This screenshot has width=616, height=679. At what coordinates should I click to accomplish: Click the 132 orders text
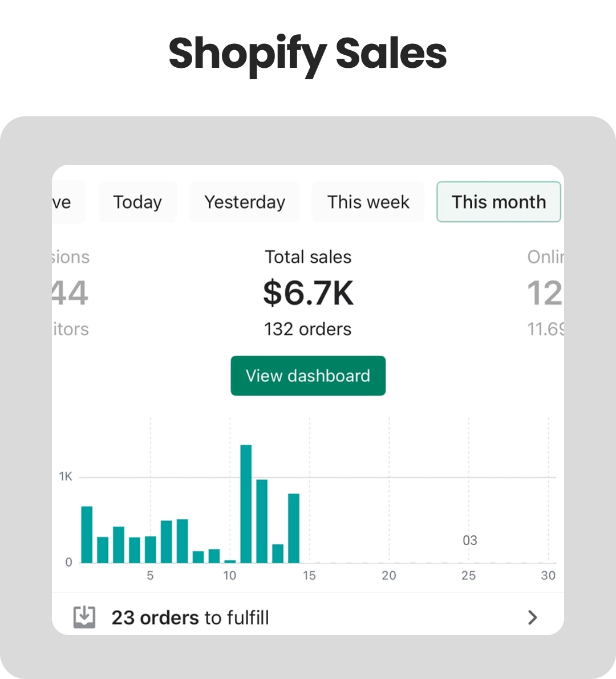coord(308,329)
